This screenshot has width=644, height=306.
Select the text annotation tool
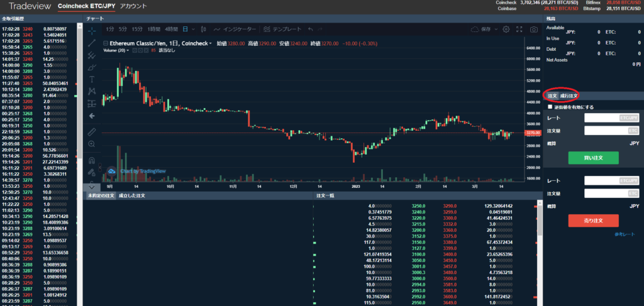tap(92, 79)
